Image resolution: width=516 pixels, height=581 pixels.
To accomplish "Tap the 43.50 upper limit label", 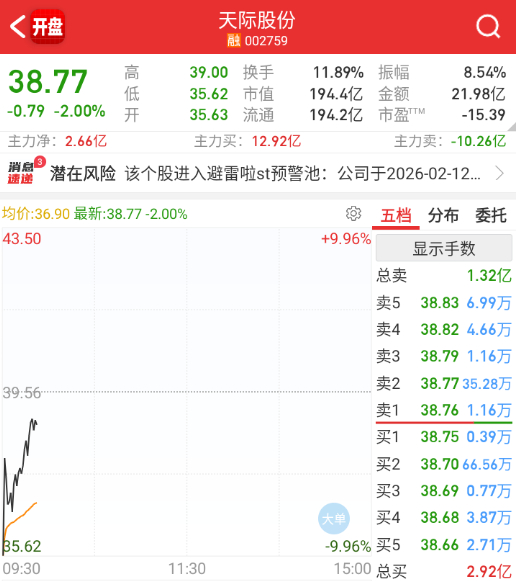I will 21,239.
